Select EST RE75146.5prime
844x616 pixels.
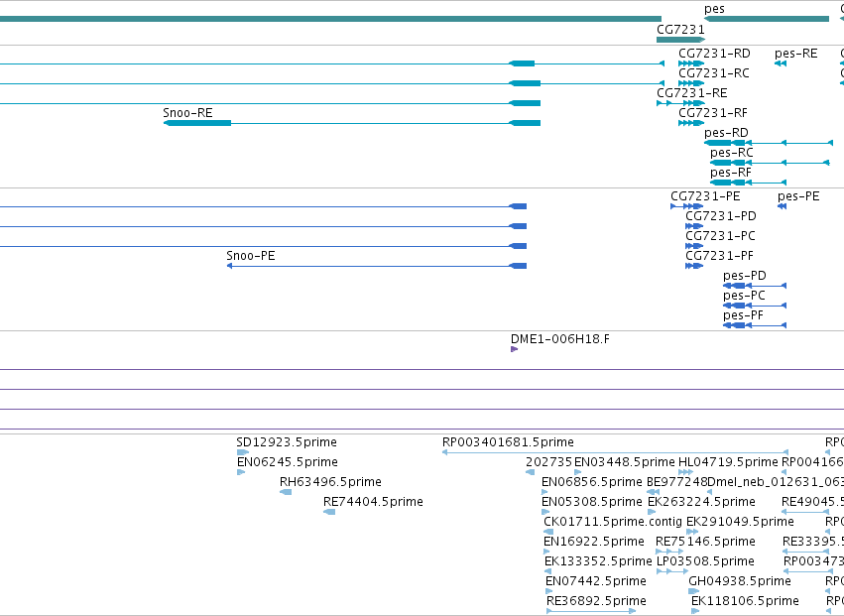pos(706,542)
